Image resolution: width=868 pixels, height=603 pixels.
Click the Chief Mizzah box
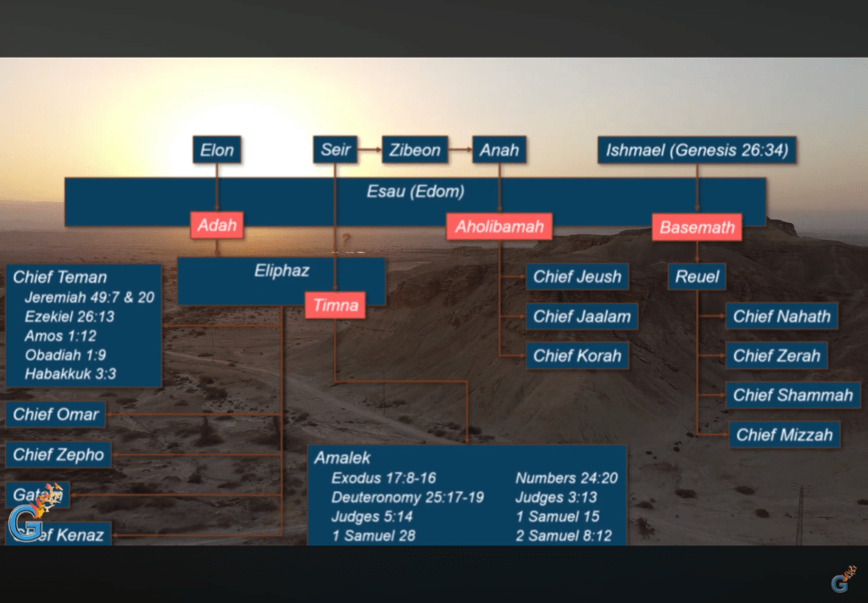[784, 435]
